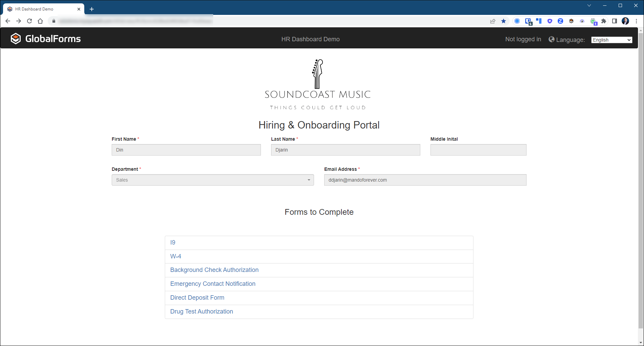Screen dimensions: 644x346
Task: Open the Extensions puzzle piece menu
Action: pos(604,21)
